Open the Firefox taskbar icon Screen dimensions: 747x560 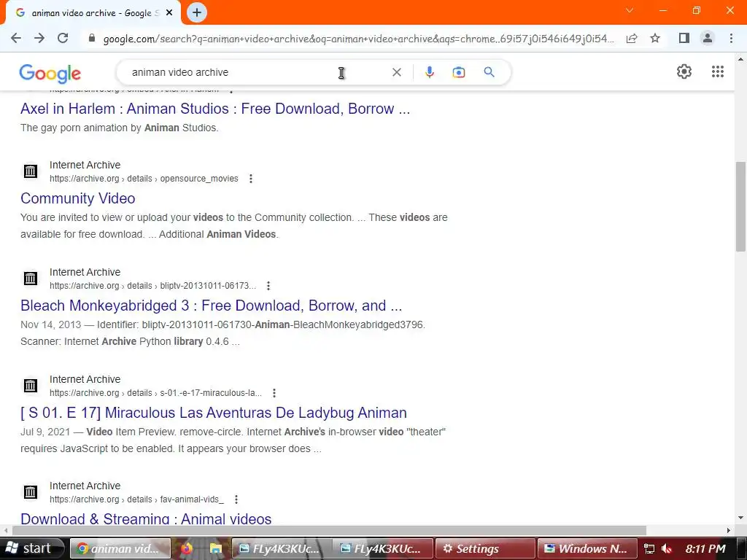pyautogui.click(x=187, y=548)
